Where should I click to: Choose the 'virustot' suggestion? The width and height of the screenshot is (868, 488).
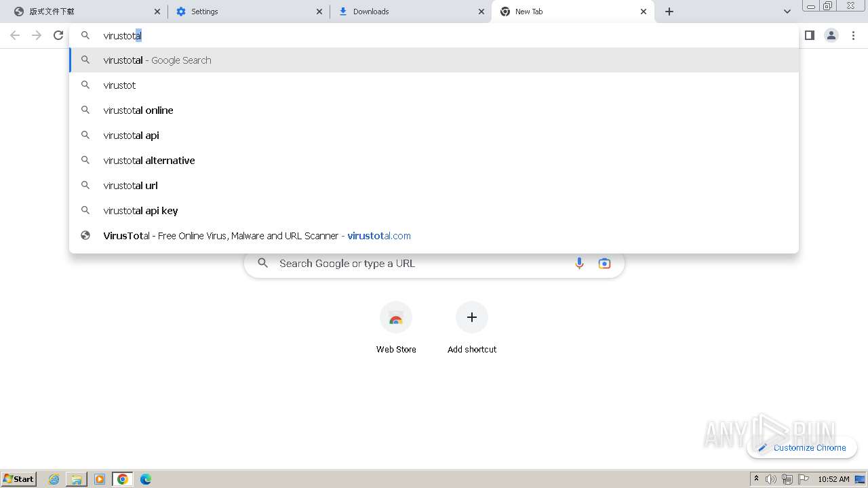click(x=434, y=85)
